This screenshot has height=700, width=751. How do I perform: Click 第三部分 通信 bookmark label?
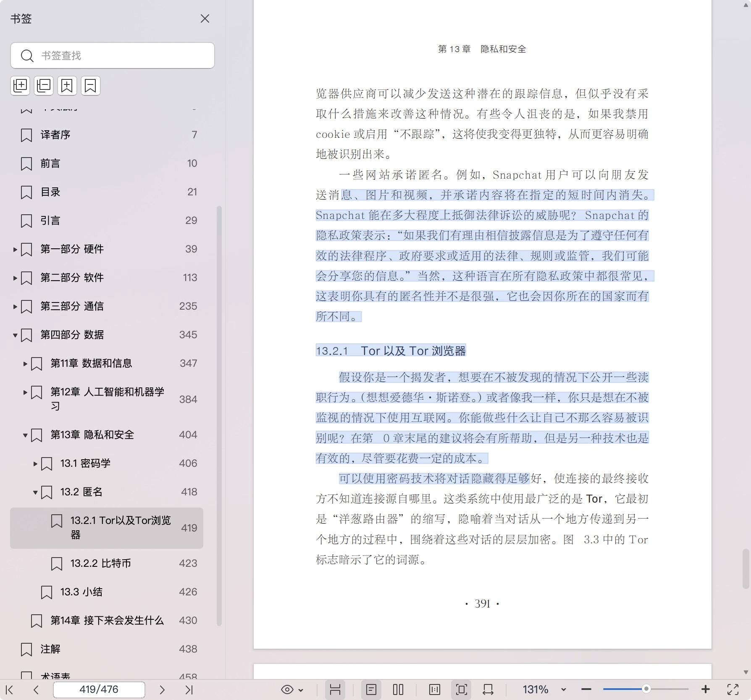point(72,306)
